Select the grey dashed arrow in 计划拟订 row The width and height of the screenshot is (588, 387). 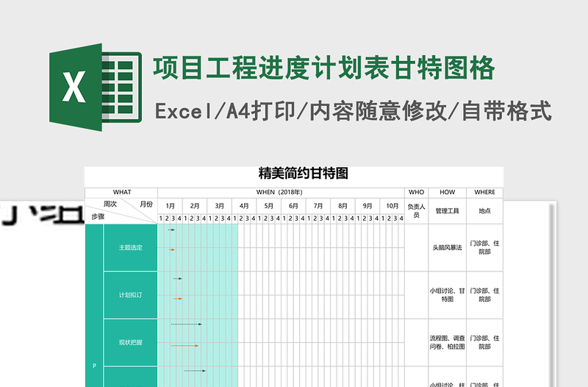(178, 279)
